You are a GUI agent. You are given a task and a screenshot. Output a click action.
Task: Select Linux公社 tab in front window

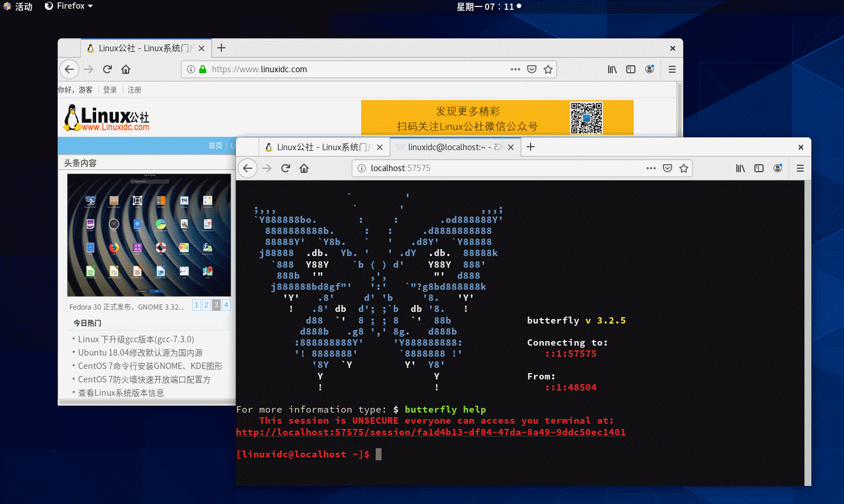point(324,147)
